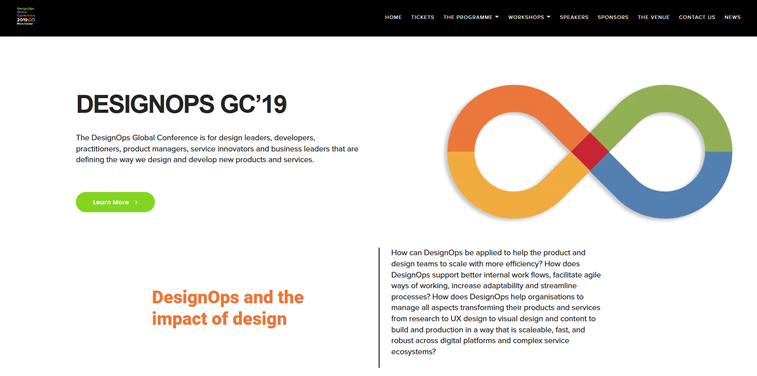Navigate to The Venue page
The image size is (757, 376).
[654, 17]
